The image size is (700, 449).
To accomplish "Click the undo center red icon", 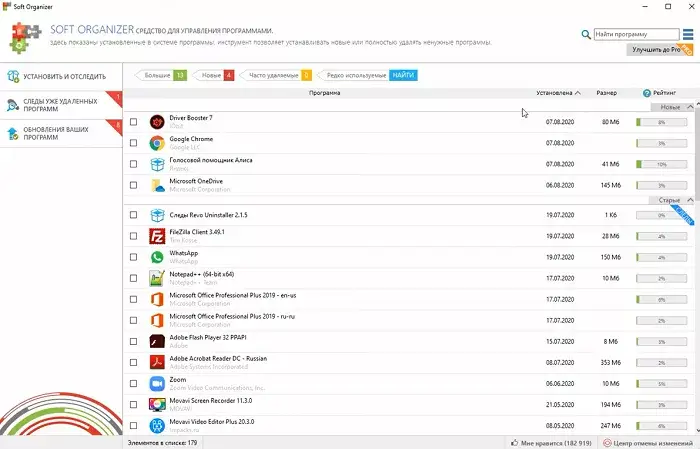I will click(607, 443).
